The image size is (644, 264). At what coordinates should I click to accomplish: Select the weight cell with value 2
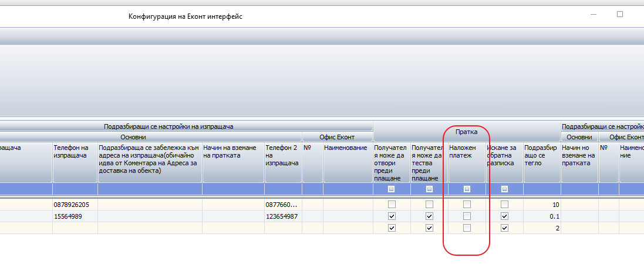542,228
